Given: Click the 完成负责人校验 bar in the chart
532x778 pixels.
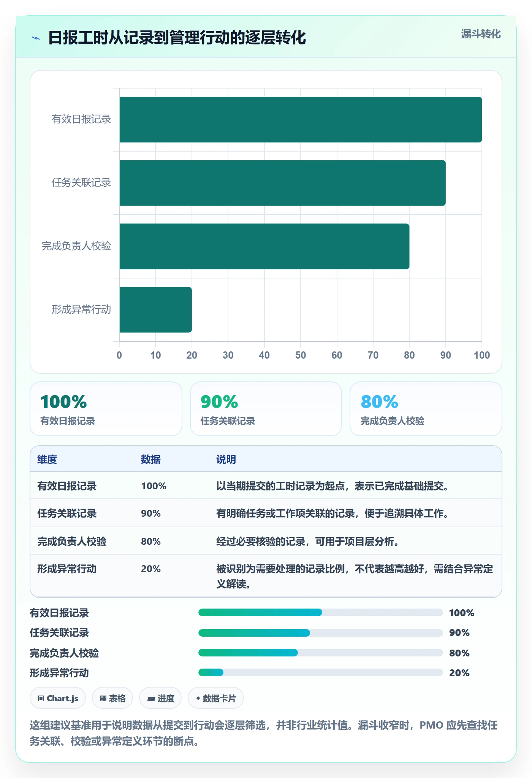Looking at the screenshot, I should tap(264, 246).
